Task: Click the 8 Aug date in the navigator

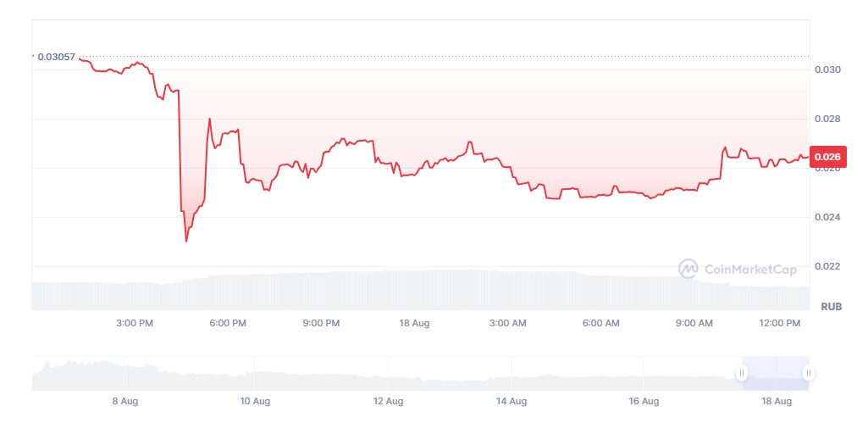Action: tap(124, 401)
